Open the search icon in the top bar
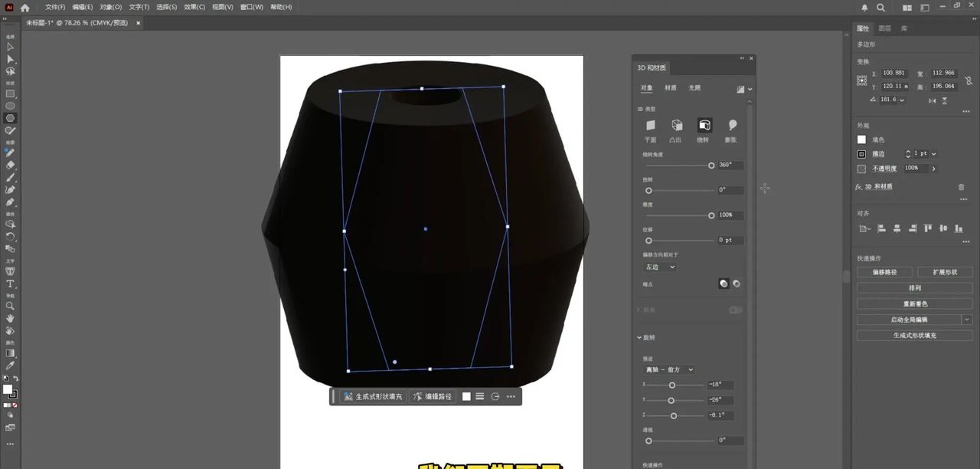 (x=881, y=7)
